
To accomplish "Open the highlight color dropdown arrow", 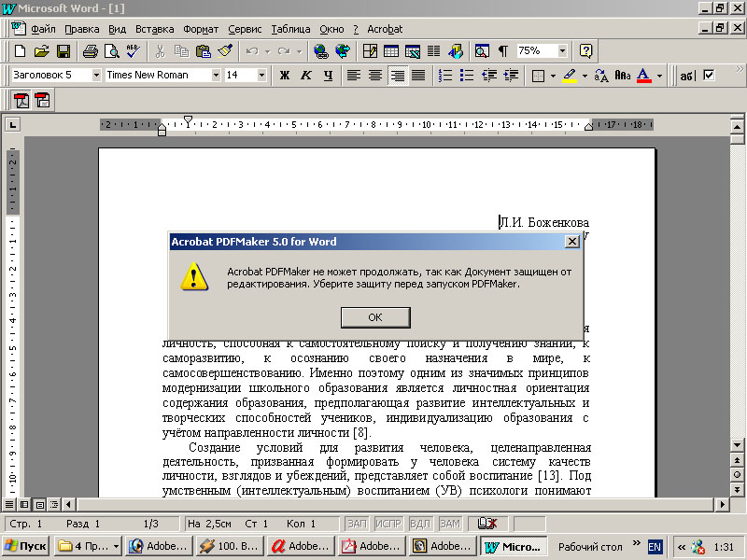I will point(585,76).
